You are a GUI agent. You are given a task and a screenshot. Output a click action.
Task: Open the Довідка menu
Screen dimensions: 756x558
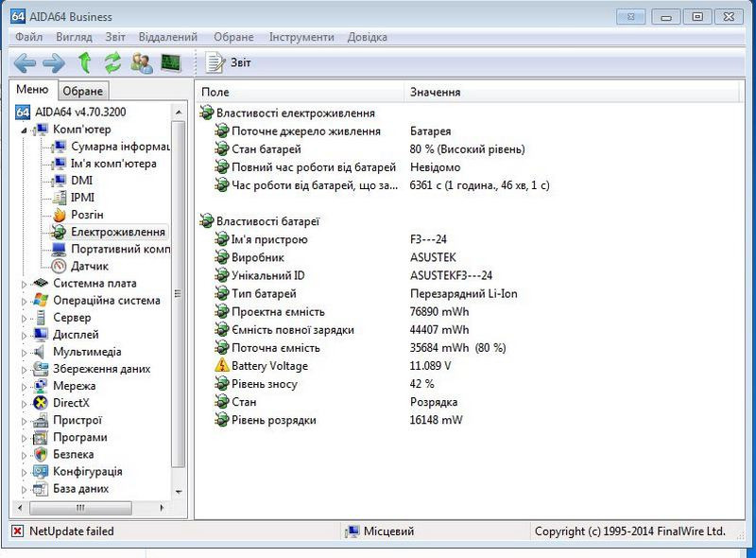click(368, 37)
